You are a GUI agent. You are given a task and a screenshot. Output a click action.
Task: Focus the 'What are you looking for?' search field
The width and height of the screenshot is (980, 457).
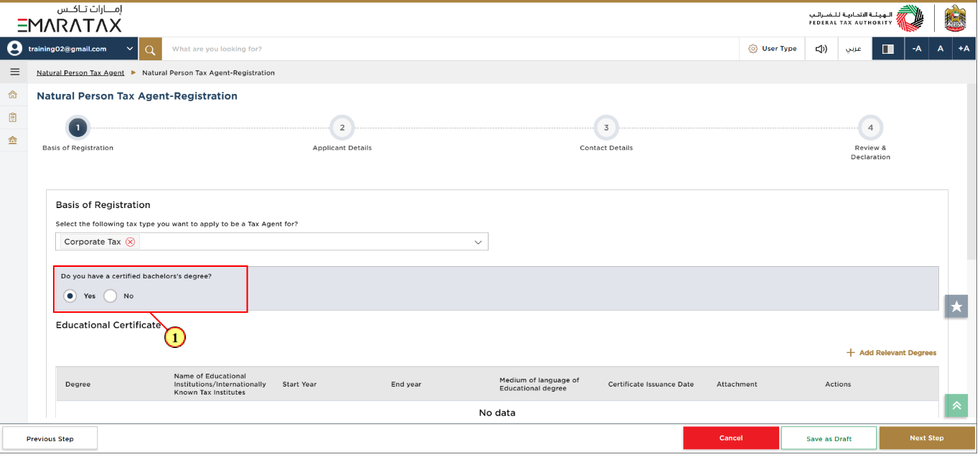451,49
